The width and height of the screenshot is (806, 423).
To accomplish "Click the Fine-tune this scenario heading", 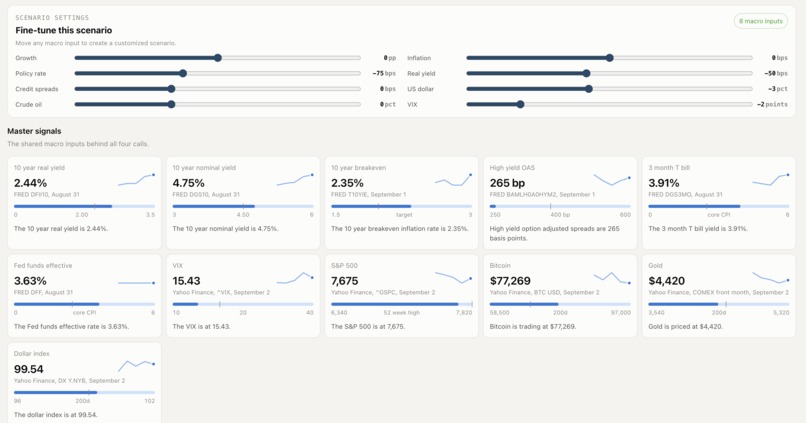I will pyautogui.click(x=64, y=30).
